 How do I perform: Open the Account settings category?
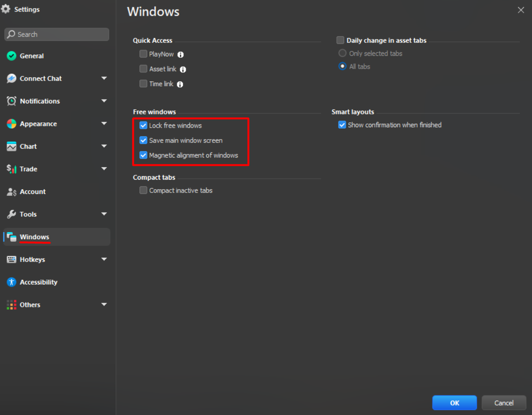click(x=56, y=192)
